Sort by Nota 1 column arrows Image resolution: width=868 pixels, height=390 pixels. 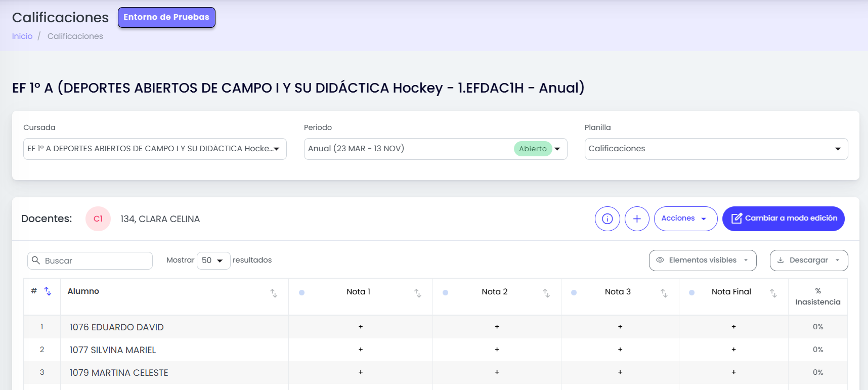click(x=418, y=293)
